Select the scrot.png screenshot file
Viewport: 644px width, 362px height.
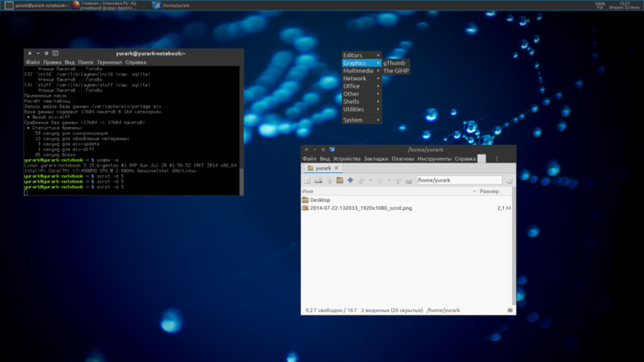click(360, 208)
